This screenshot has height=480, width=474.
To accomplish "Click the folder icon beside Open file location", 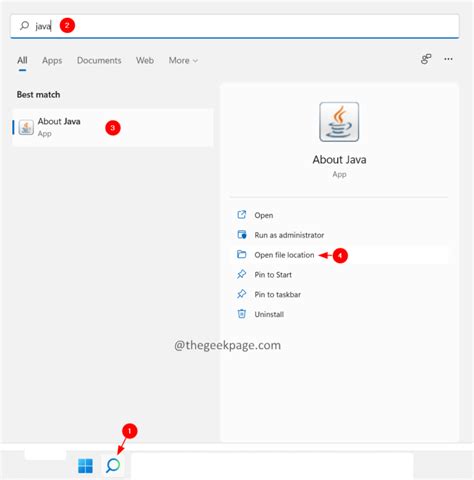I will coord(241,255).
